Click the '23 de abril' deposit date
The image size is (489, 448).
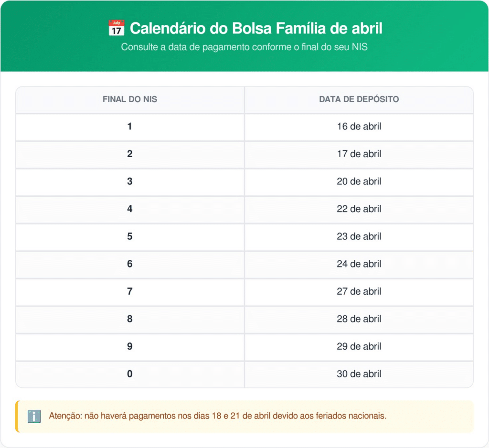(359, 236)
